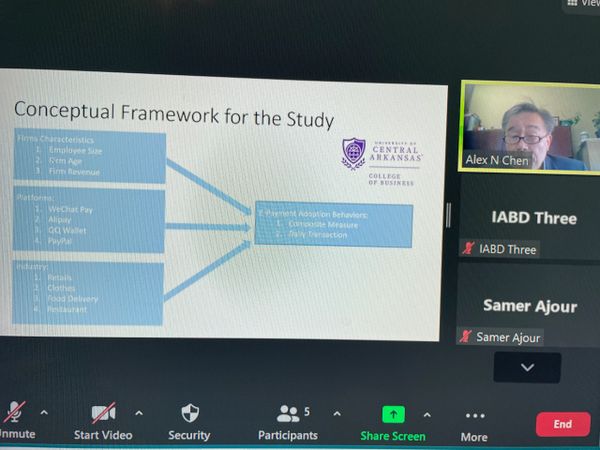Select Alex N Chen's video tile
Image resolution: width=600 pixels, height=450 pixels.
[x=523, y=127]
